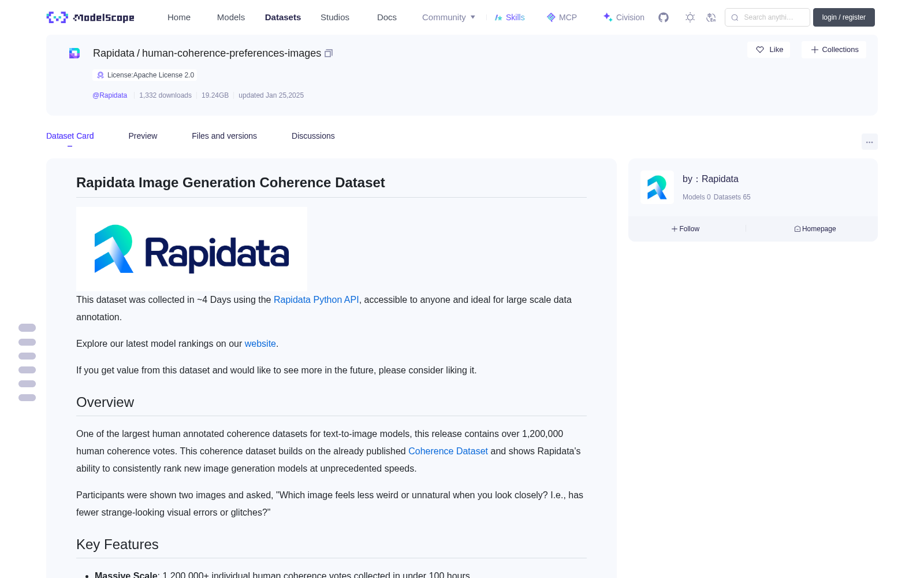Open the ModelScope logo homepage
The width and height of the screenshot is (924, 578).
click(x=90, y=17)
